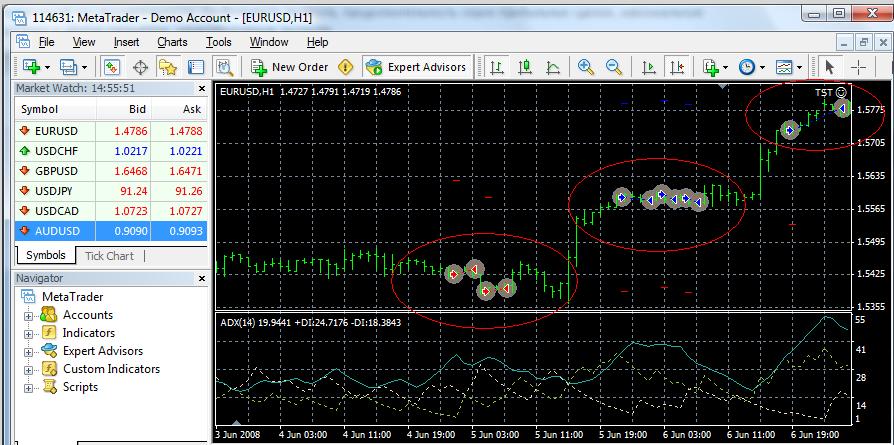Toggle chart auto scroll
The width and height of the screenshot is (894, 445).
[649, 67]
